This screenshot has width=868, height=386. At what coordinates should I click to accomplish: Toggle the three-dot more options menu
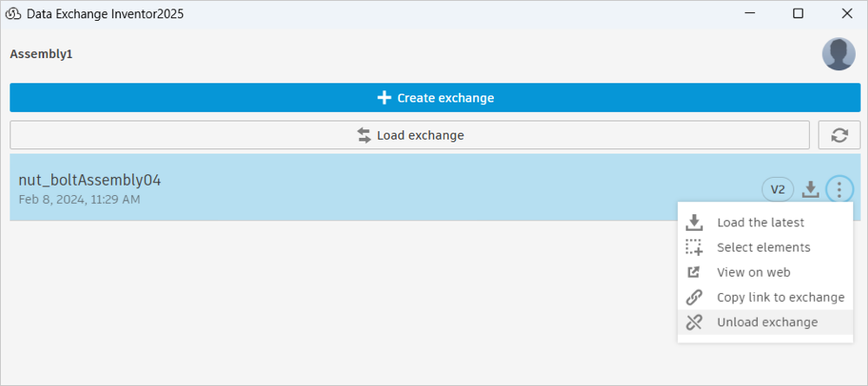839,190
